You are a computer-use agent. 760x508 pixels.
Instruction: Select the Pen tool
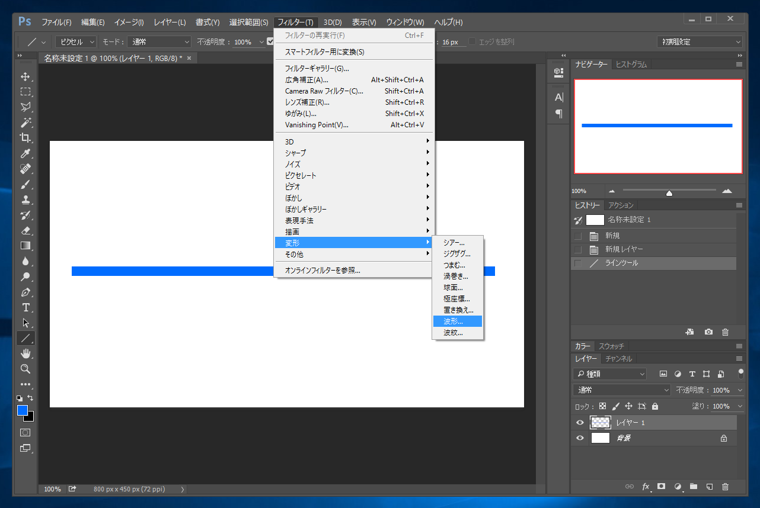point(26,292)
